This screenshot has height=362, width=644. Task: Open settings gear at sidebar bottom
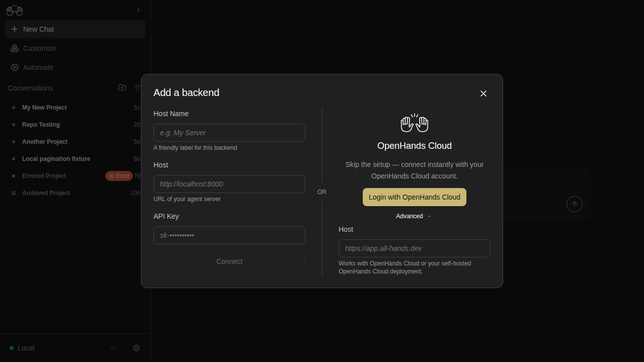[x=136, y=348]
